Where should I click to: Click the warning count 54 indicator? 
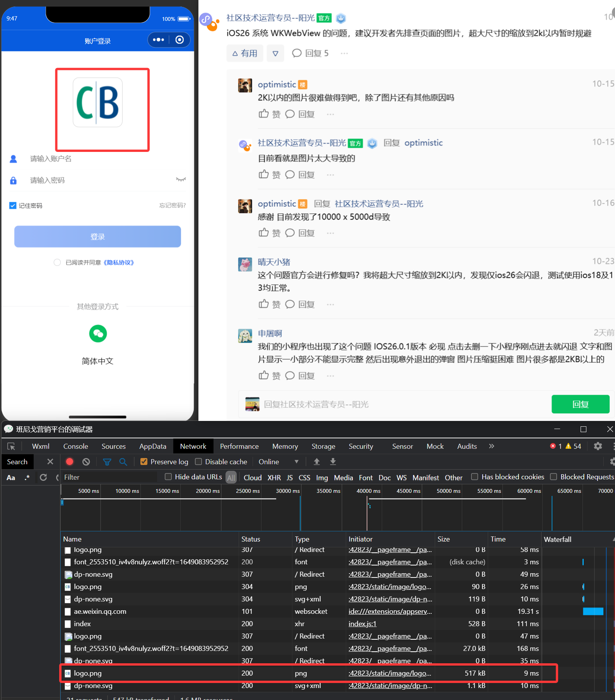573,446
